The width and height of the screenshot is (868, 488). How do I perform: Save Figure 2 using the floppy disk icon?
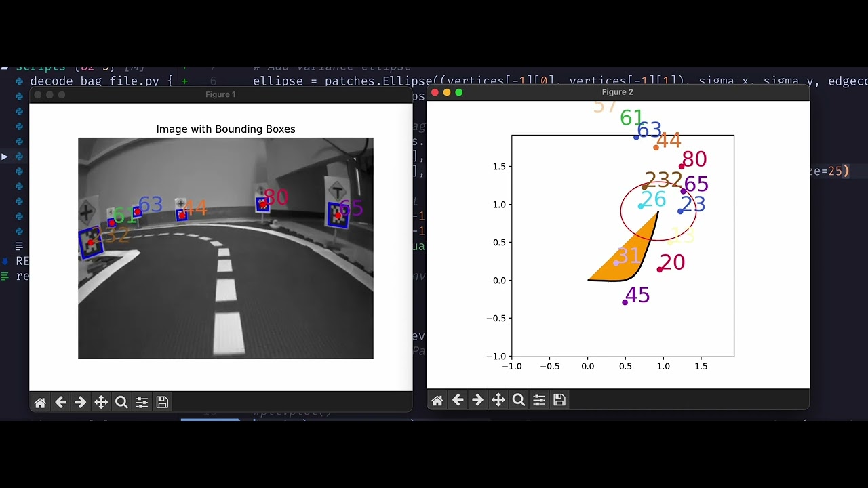[x=559, y=401]
